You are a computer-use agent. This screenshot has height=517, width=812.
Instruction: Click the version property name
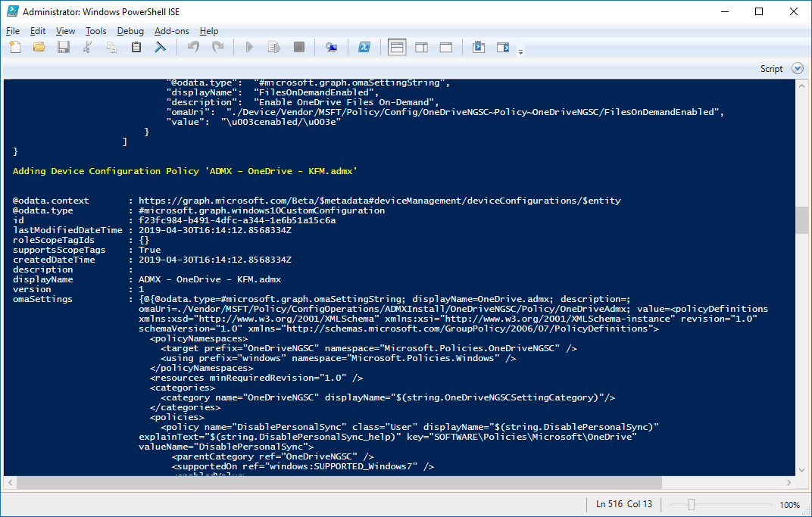pos(32,288)
